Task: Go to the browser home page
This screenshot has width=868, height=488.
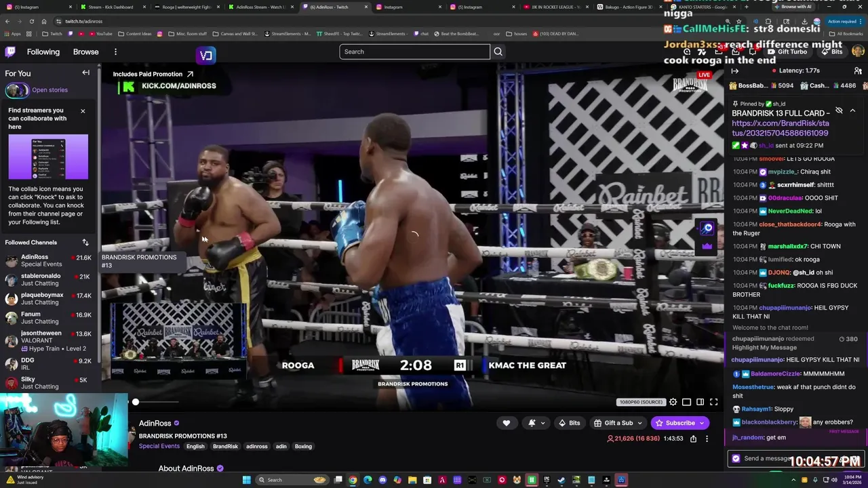Action: click(x=43, y=21)
